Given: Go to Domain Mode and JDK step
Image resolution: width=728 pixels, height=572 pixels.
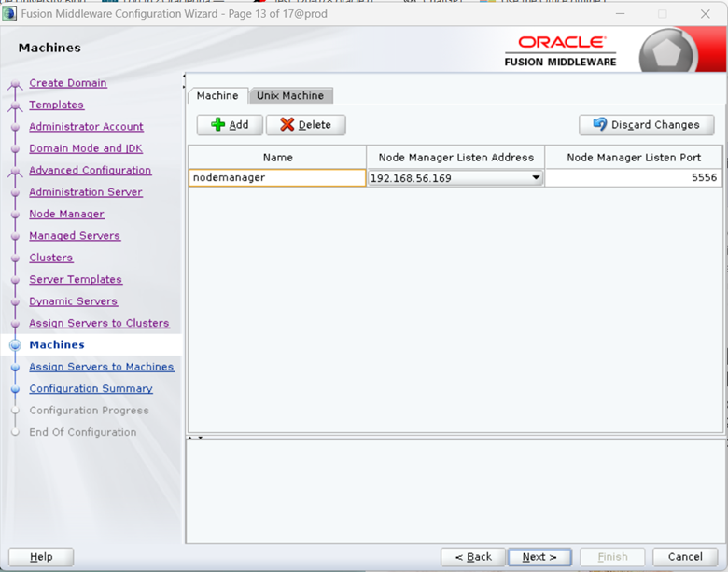Looking at the screenshot, I should tap(86, 148).
